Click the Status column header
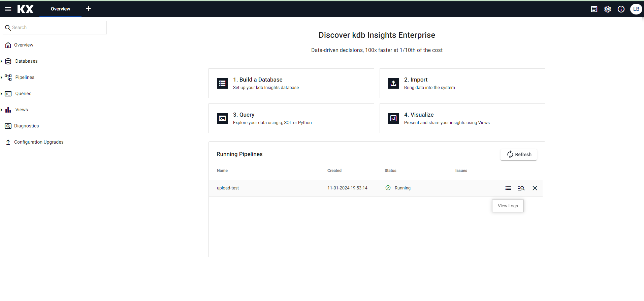Screen dimensions: 644x301 [x=390, y=171]
